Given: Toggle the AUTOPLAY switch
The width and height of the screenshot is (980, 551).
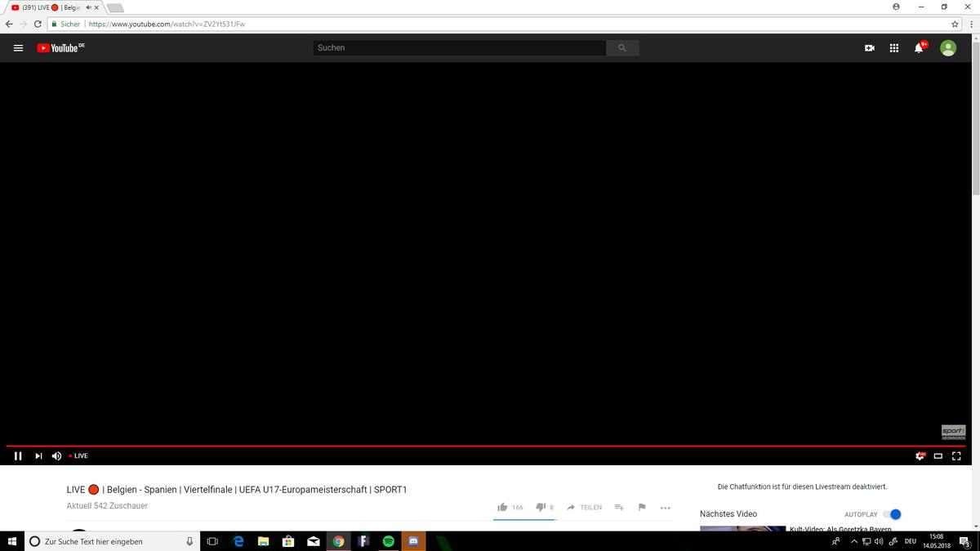Looking at the screenshot, I should pos(893,514).
